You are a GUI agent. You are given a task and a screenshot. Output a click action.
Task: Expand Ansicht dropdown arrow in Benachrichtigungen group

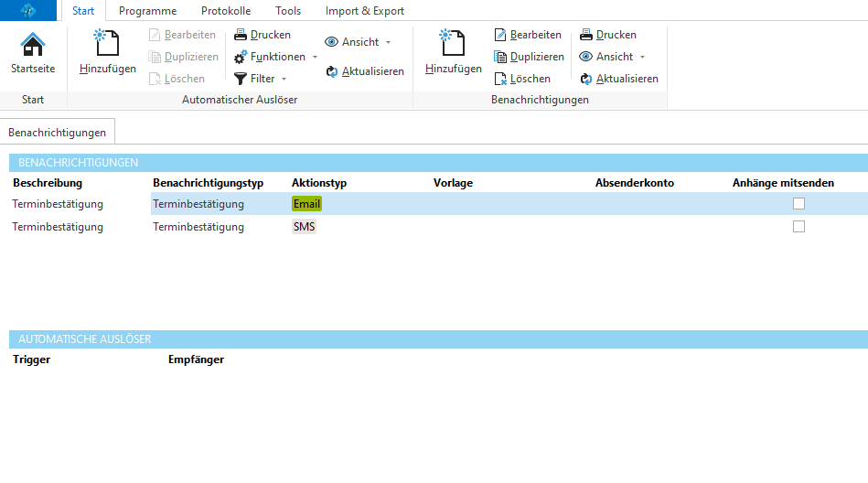click(x=643, y=57)
